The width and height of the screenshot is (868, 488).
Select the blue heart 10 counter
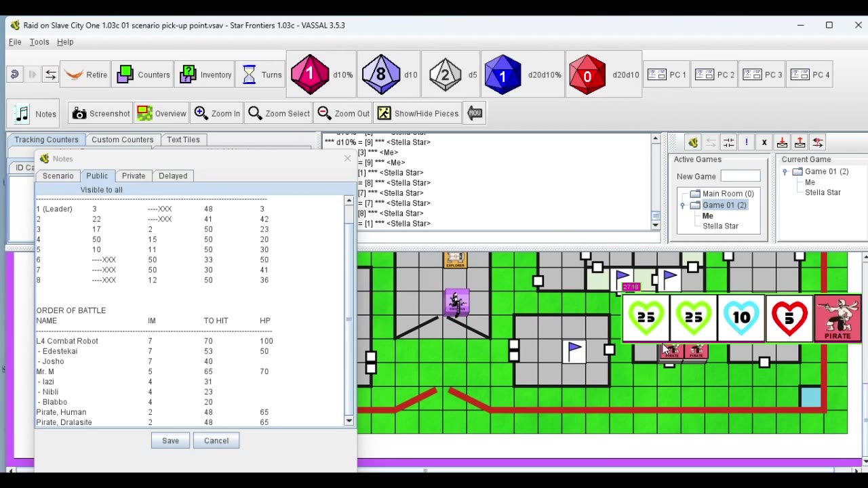(x=742, y=317)
